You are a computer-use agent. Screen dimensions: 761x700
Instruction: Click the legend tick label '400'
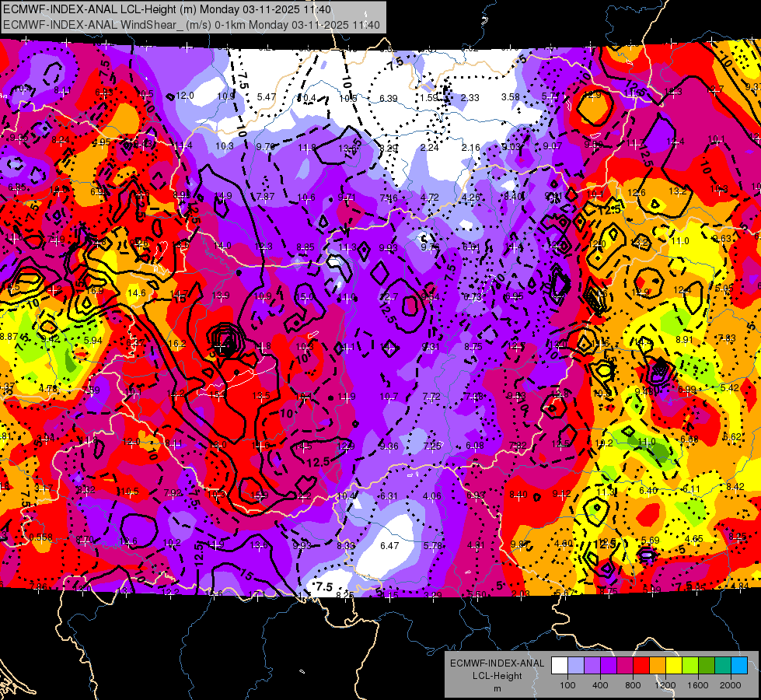(x=600, y=685)
